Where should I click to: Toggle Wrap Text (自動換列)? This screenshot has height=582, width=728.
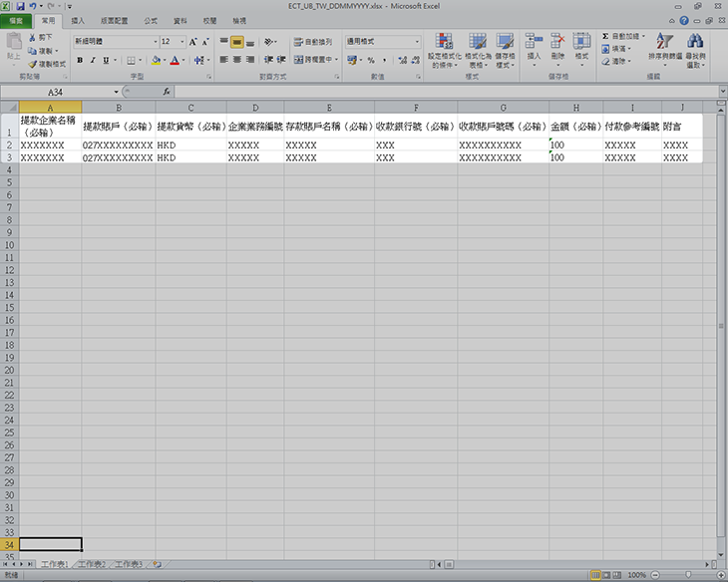[313, 42]
